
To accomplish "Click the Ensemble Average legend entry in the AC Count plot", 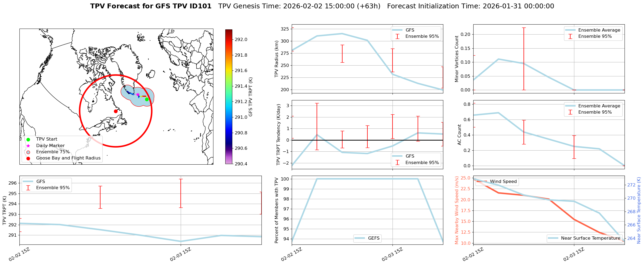I will 599,106.
